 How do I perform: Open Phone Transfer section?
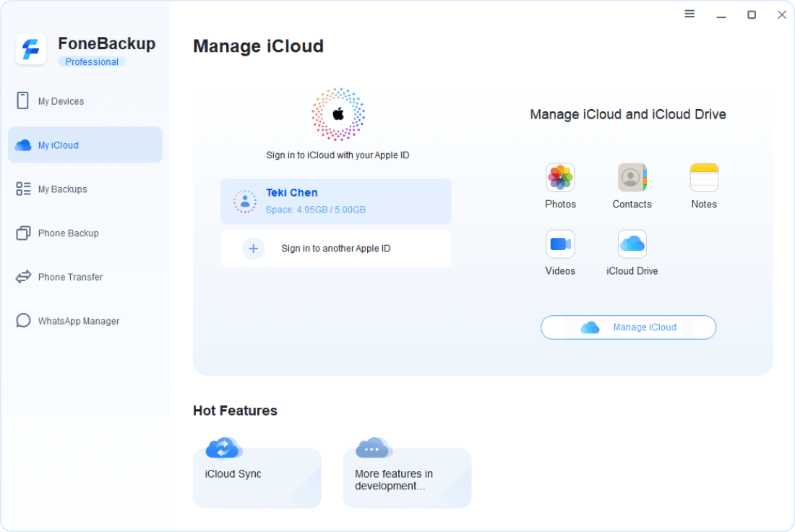[x=70, y=278]
